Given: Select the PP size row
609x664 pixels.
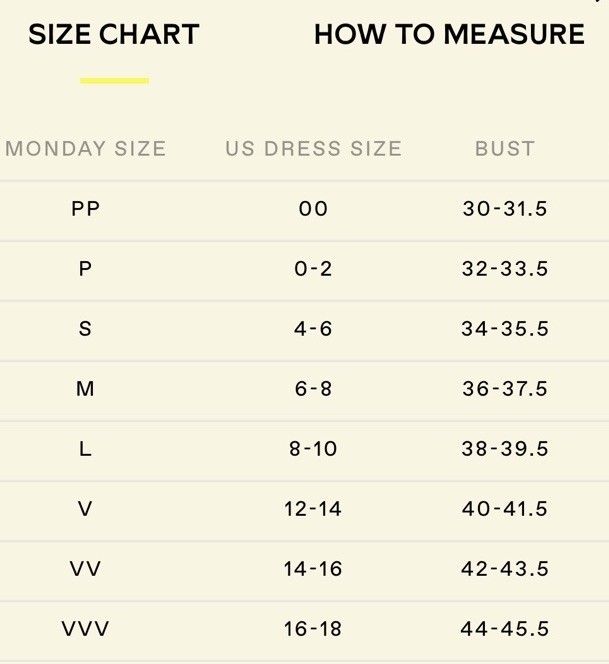Looking at the screenshot, I should [304, 211].
